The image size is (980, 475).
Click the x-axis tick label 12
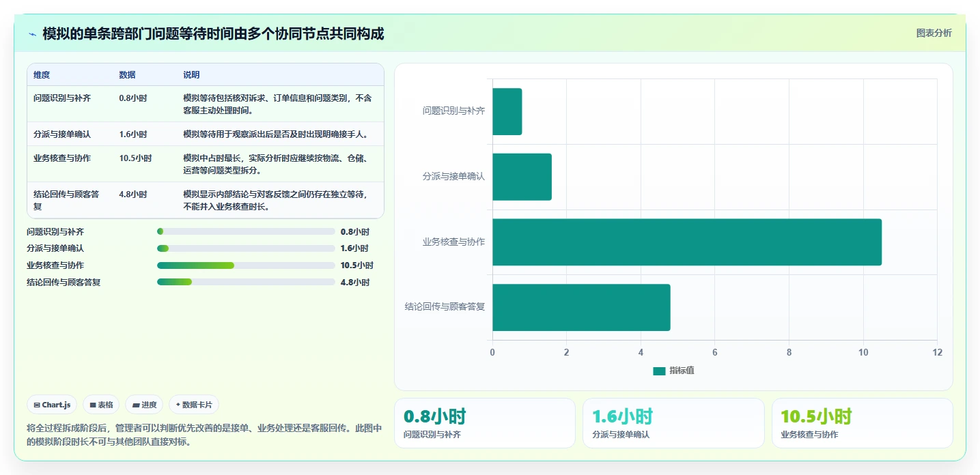(937, 352)
